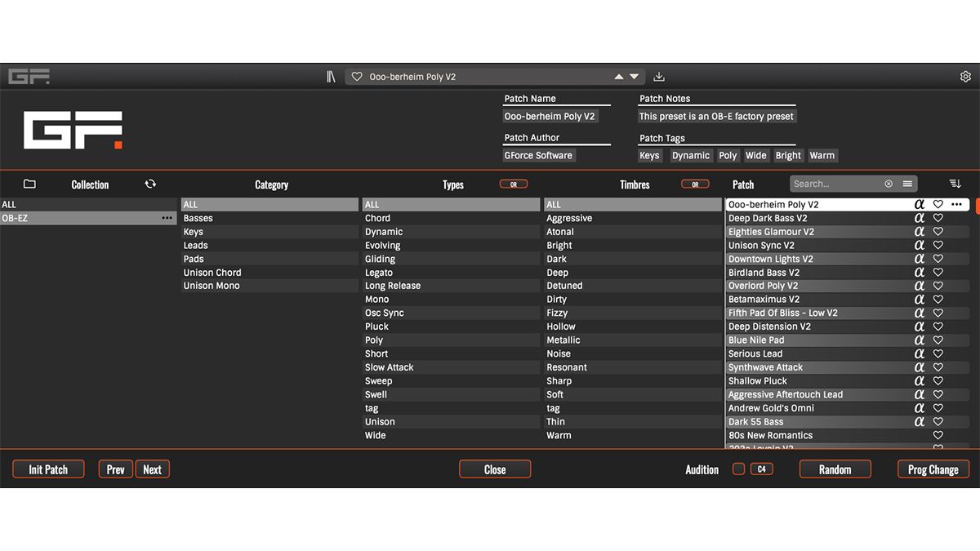Enable the Audition checkbox
Image resolution: width=980 pixels, height=551 pixels.
click(x=738, y=469)
